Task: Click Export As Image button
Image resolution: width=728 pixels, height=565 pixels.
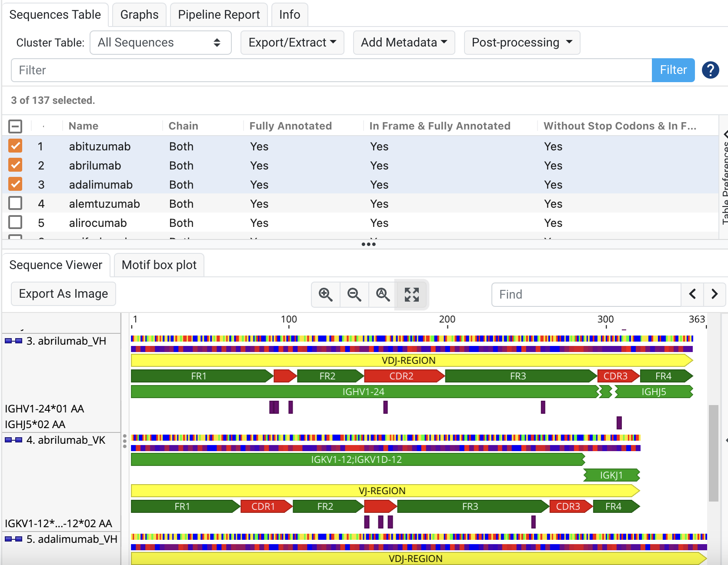Action: click(63, 294)
